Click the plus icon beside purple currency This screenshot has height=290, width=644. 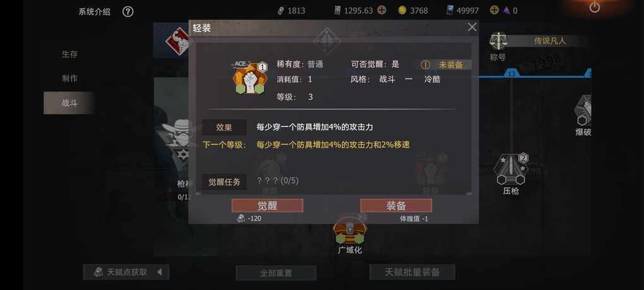(494, 10)
